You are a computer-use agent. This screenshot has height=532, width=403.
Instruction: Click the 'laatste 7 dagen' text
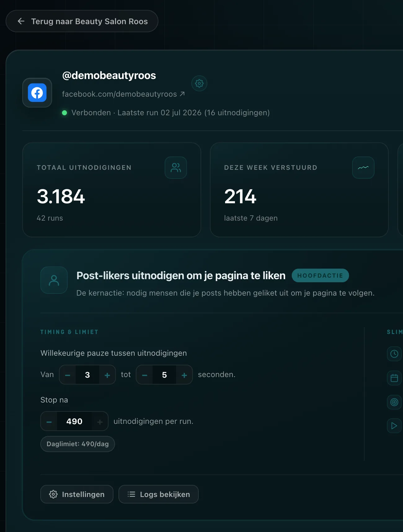(251, 218)
